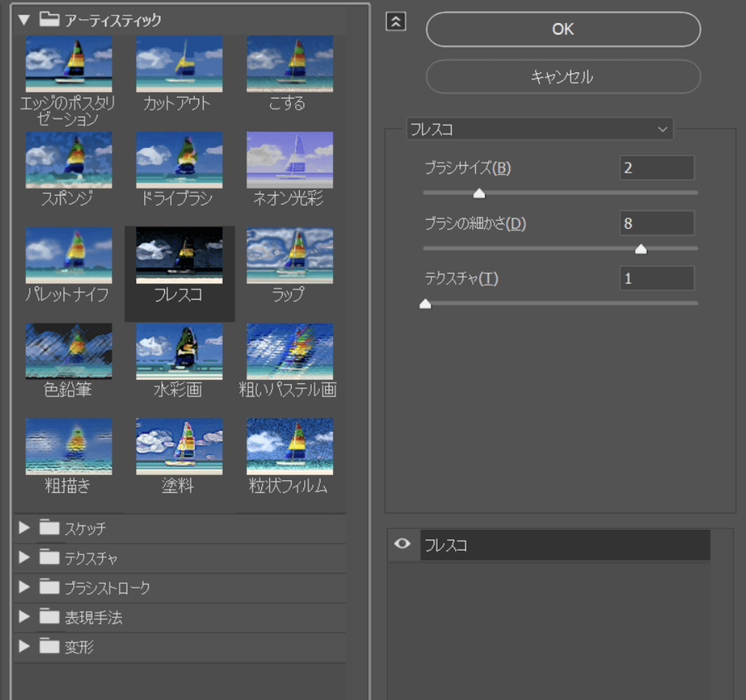Collapse the アーティスティック folder
This screenshot has height=700, width=746.
24,19
